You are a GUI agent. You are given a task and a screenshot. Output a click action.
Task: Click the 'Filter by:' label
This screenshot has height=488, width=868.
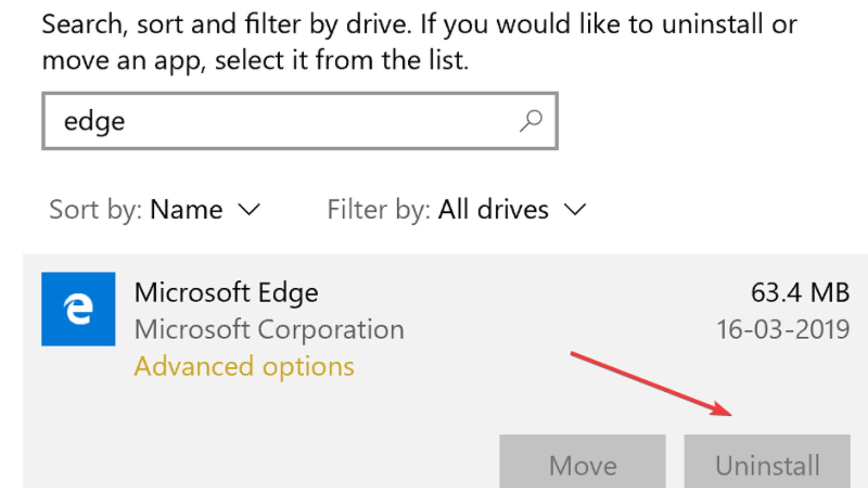[379, 210]
